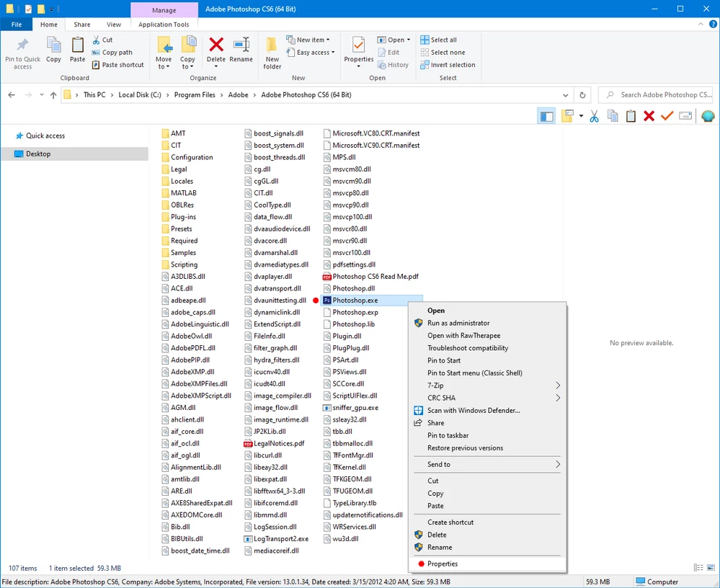Click Adobe in address breadcrumb
This screenshot has height=588, width=720.
coord(239,95)
